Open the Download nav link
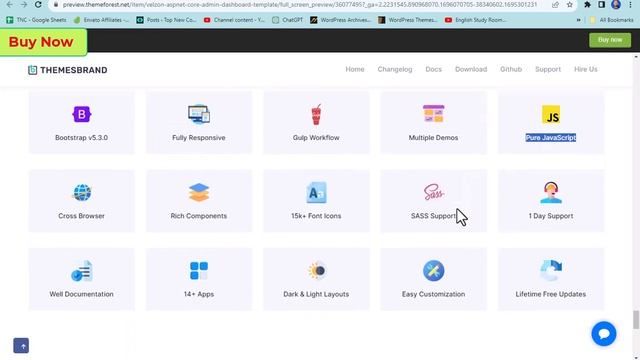 tap(471, 69)
